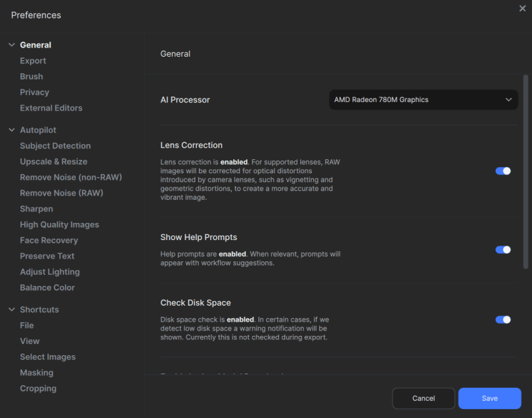Collapse the Autopilot section chevron

click(x=12, y=130)
